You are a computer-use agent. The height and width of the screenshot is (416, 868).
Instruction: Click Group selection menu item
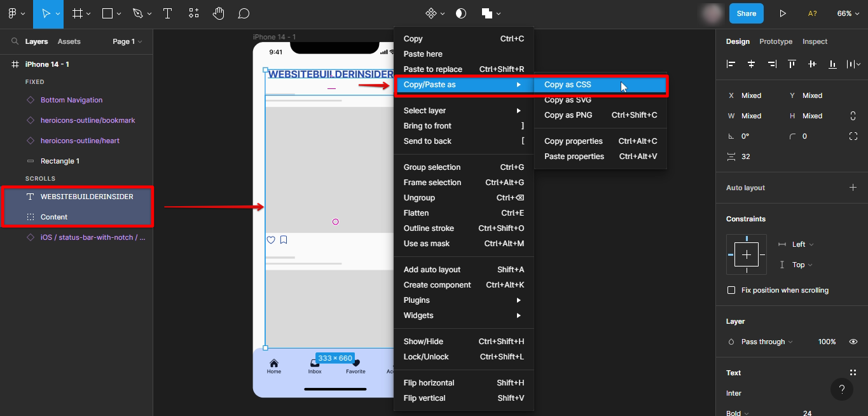[x=464, y=167]
